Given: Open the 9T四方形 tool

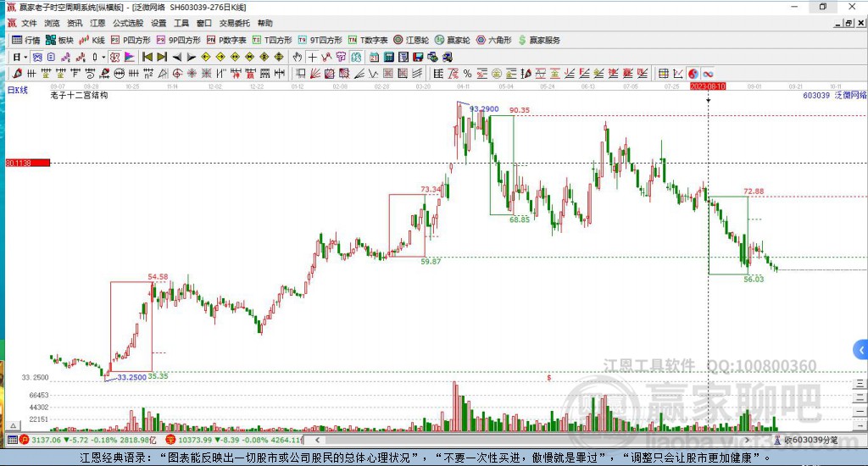Looking at the screenshot, I should (320, 40).
